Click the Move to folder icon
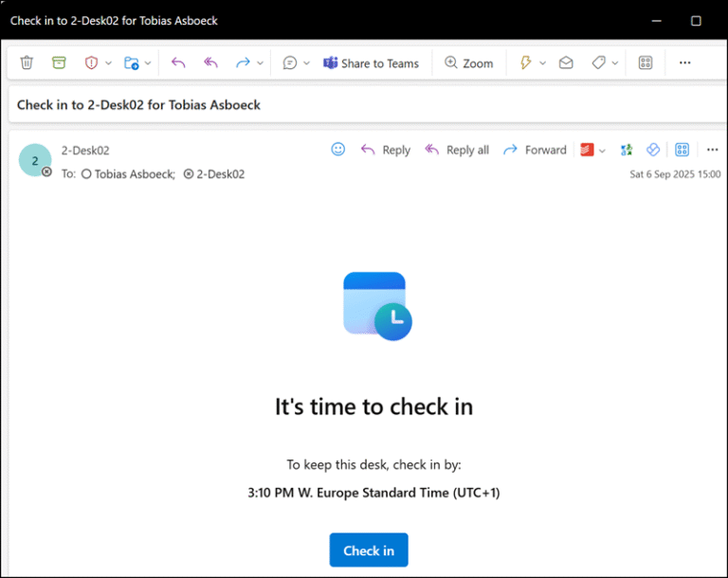This screenshot has width=728, height=578. 132,63
